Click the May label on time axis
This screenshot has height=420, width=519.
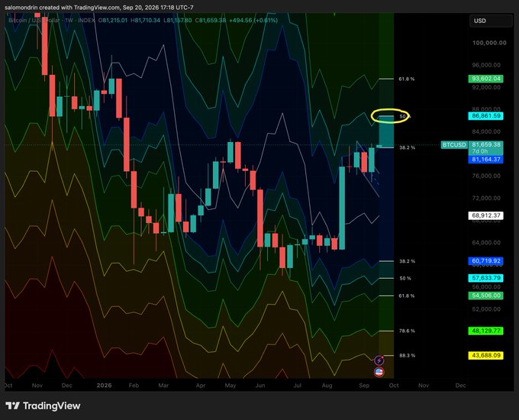click(x=230, y=385)
